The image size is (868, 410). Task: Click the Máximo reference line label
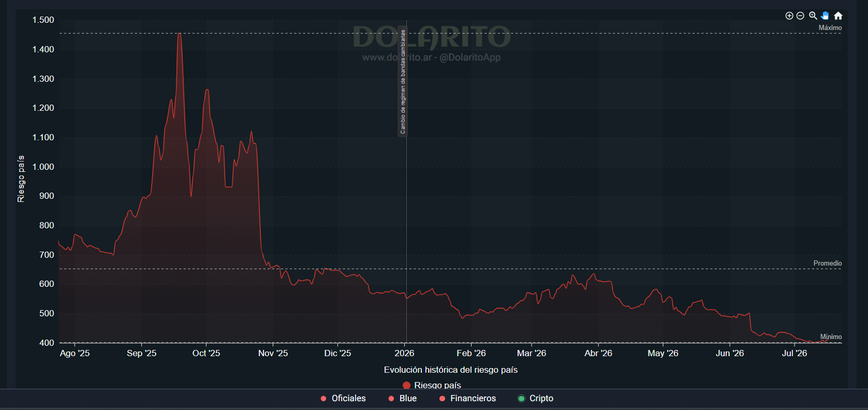click(830, 28)
